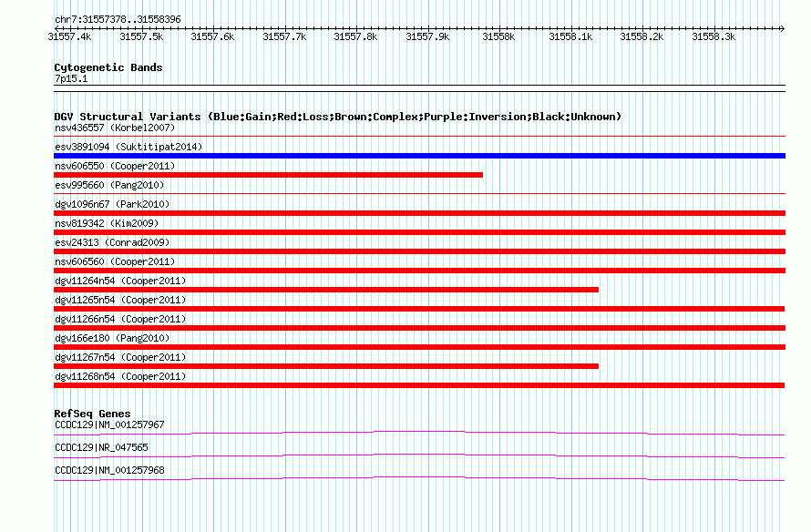Open gene CCDC129|NR_047565 label

101,447
